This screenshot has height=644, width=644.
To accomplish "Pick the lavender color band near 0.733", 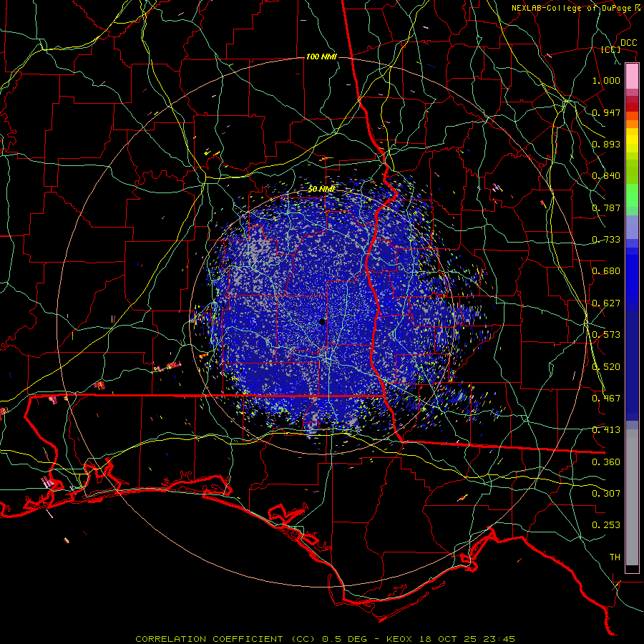I will point(632,227).
